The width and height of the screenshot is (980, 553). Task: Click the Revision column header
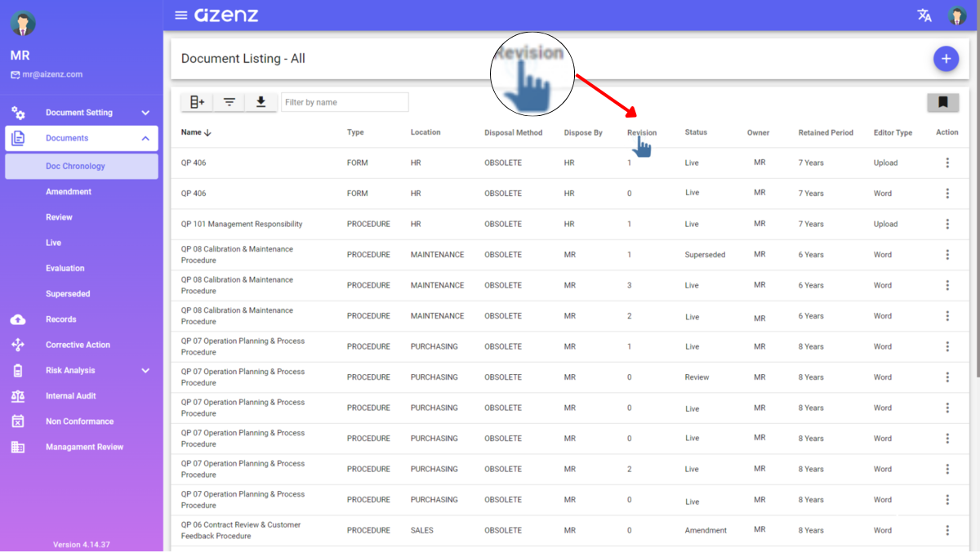[641, 132]
